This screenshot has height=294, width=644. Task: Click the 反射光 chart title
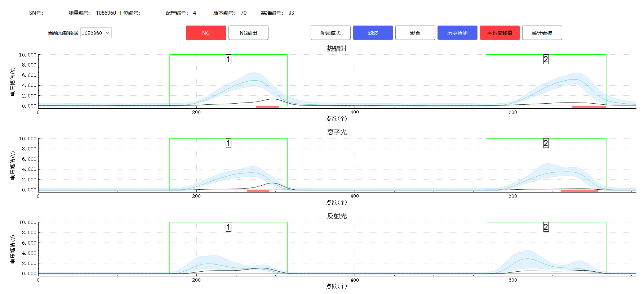click(x=337, y=216)
